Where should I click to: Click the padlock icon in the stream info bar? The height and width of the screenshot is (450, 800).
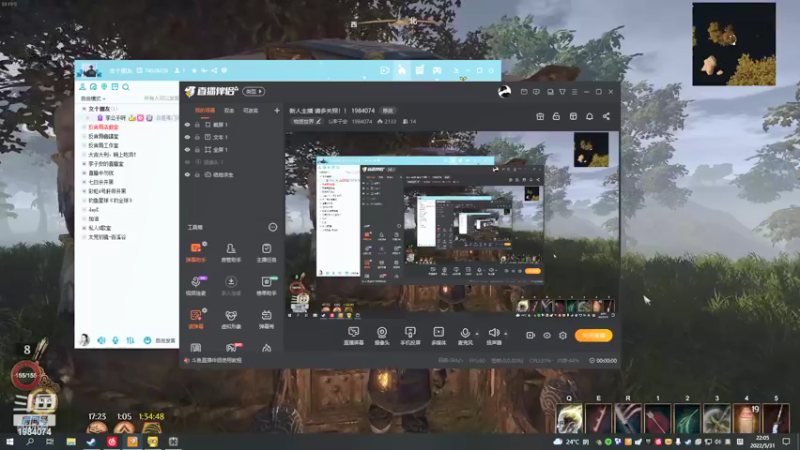[556, 116]
